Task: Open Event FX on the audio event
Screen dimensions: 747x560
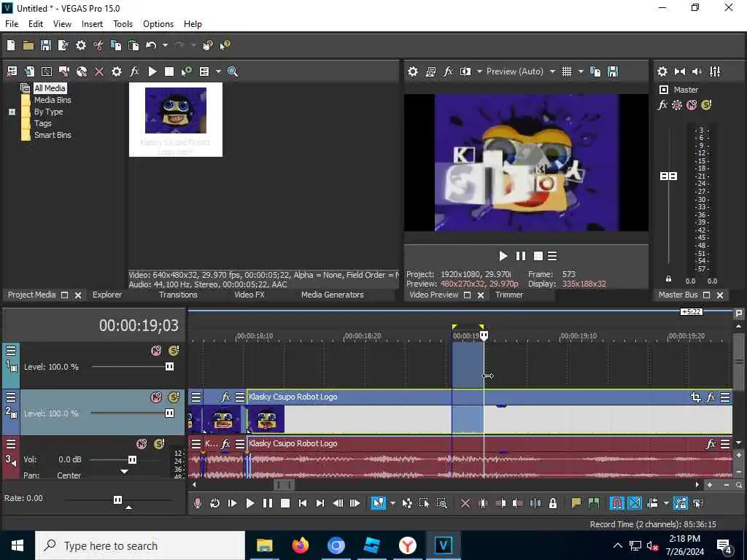Action: pyautogui.click(x=711, y=444)
